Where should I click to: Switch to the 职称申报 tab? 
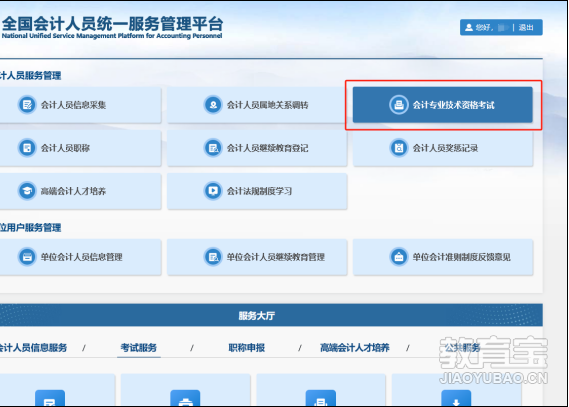point(246,348)
